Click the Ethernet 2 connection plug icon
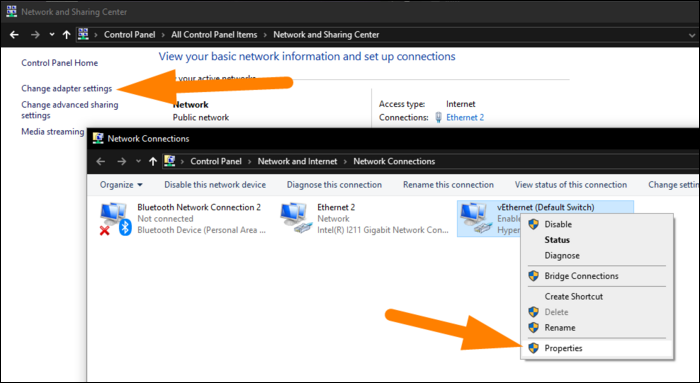The image size is (700, 383). pos(438,117)
